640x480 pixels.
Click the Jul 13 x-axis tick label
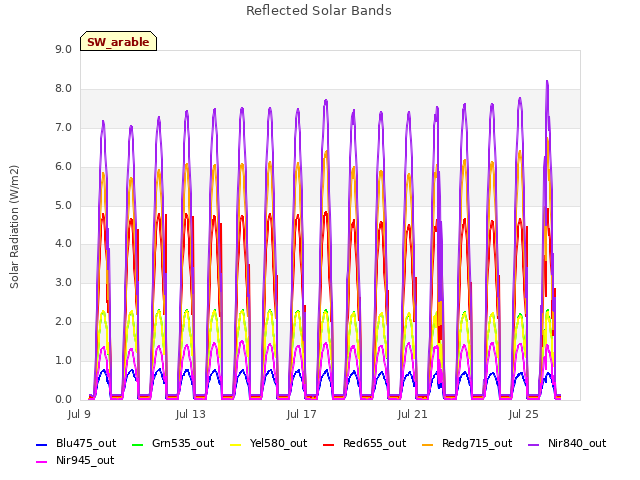[x=191, y=415]
